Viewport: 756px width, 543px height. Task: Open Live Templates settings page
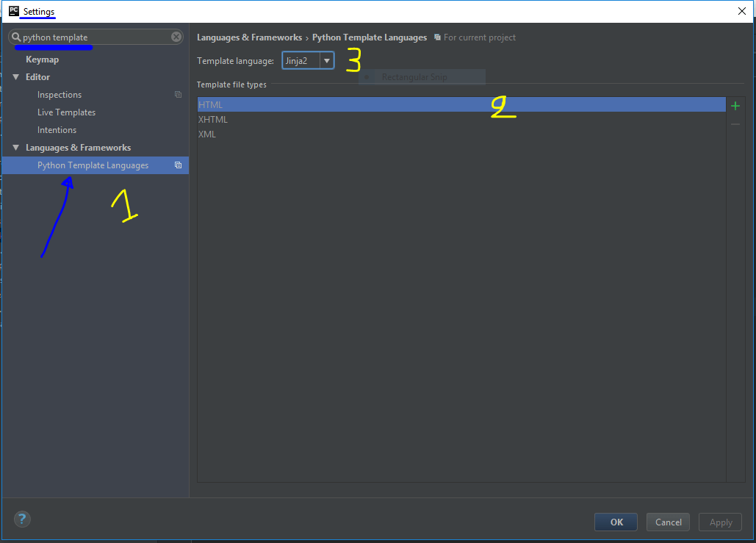[x=67, y=112]
